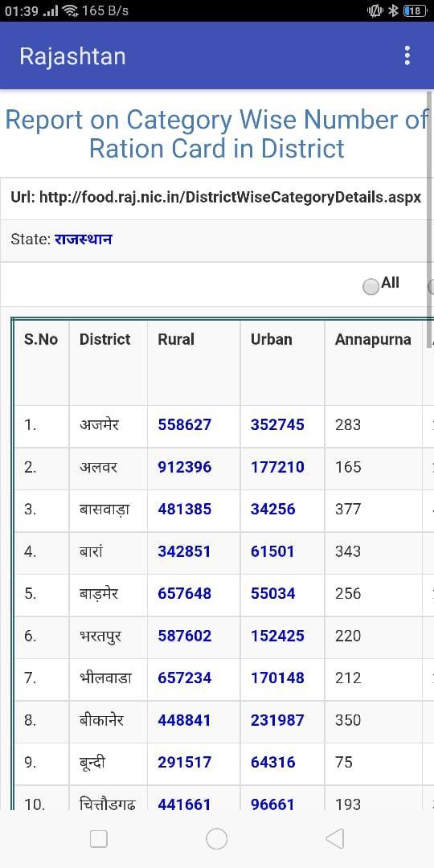
Task: Open the Ajmer urban count 352745
Action: (x=277, y=424)
